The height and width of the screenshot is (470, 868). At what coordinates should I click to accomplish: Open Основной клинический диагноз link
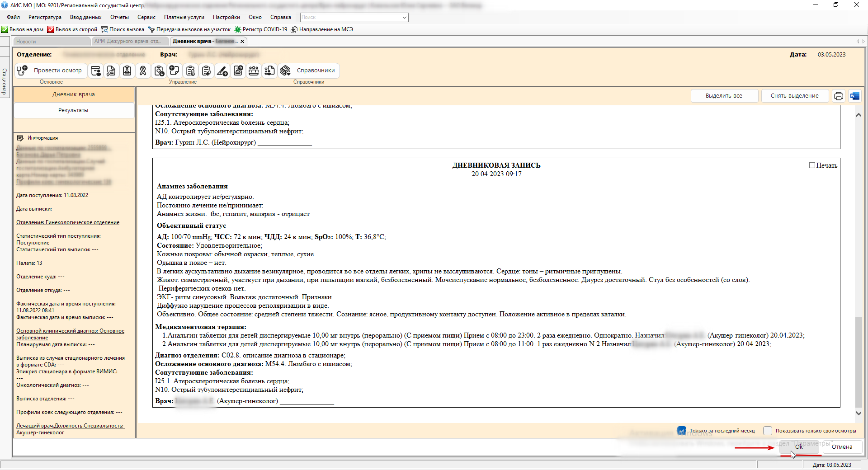(x=70, y=334)
